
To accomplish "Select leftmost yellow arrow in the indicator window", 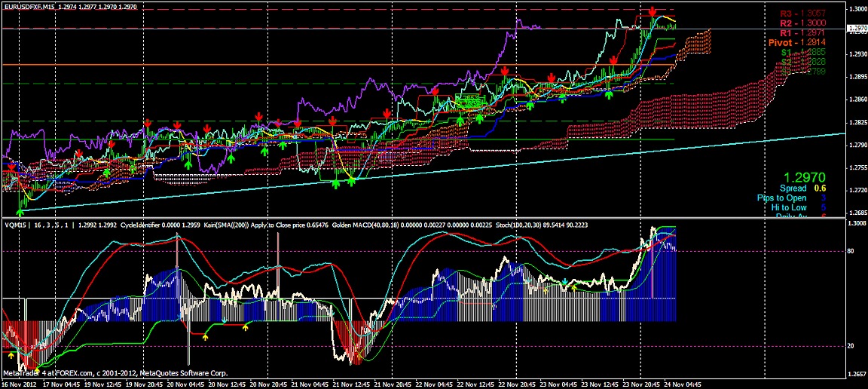I will (x=11, y=354).
